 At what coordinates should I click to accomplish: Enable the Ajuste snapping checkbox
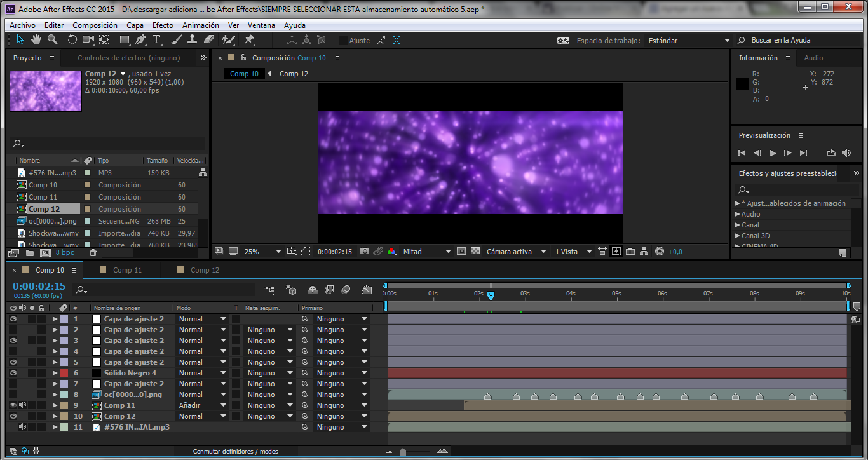343,41
